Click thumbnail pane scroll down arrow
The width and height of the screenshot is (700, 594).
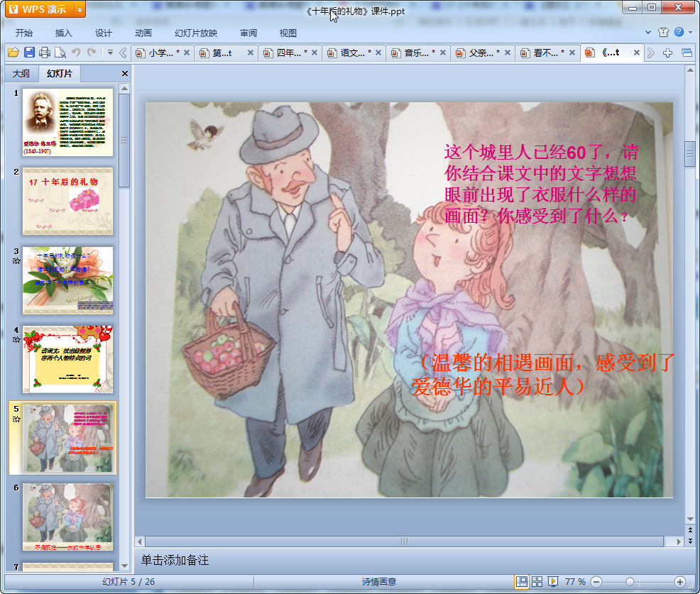(x=124, y=566)
